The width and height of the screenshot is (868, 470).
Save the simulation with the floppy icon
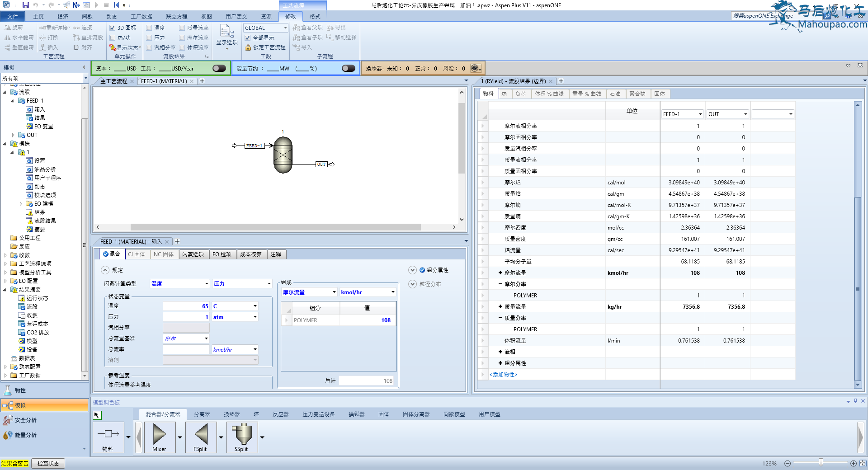[x=26, y=5]
